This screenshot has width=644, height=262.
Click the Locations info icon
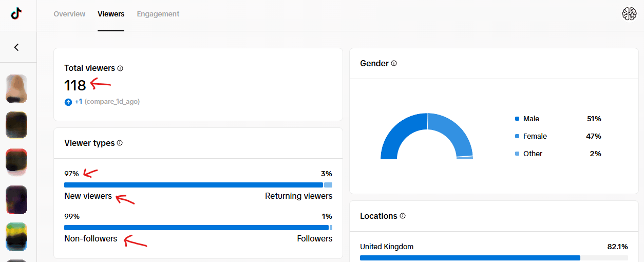click(403, 216)
